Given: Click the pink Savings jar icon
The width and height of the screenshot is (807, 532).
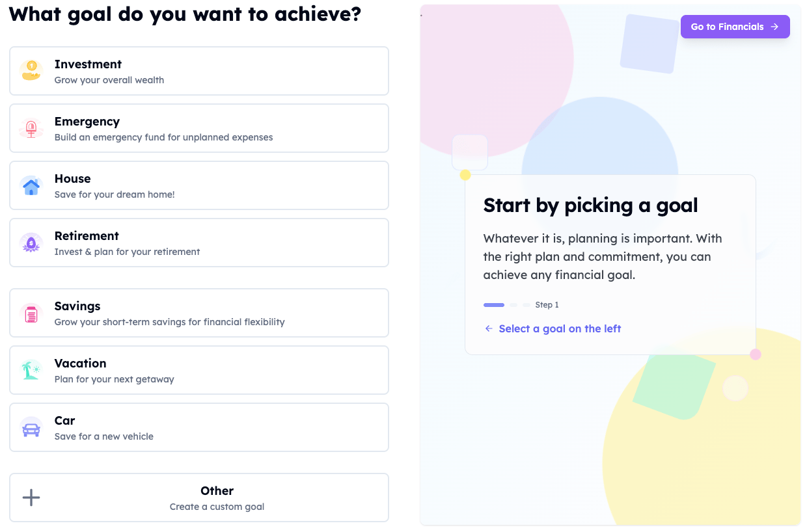Looking at the screenshot, I should pos(31,313).
